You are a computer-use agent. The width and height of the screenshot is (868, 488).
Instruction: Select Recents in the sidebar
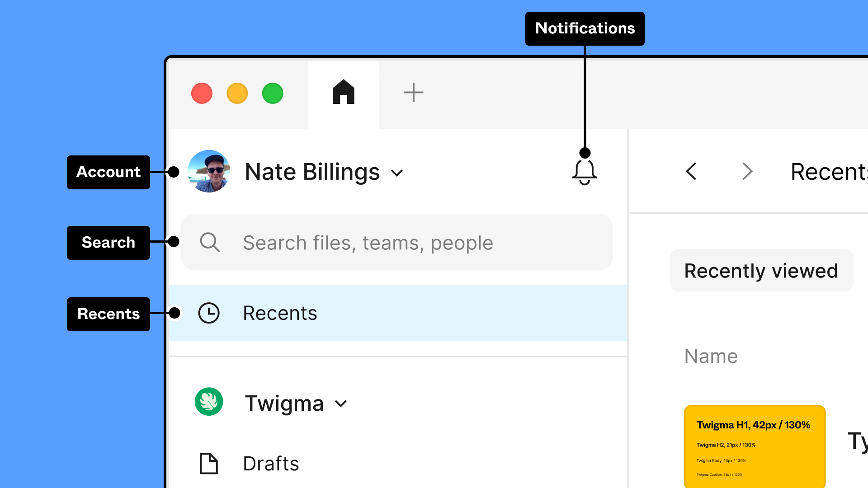(x=280, y=313)
